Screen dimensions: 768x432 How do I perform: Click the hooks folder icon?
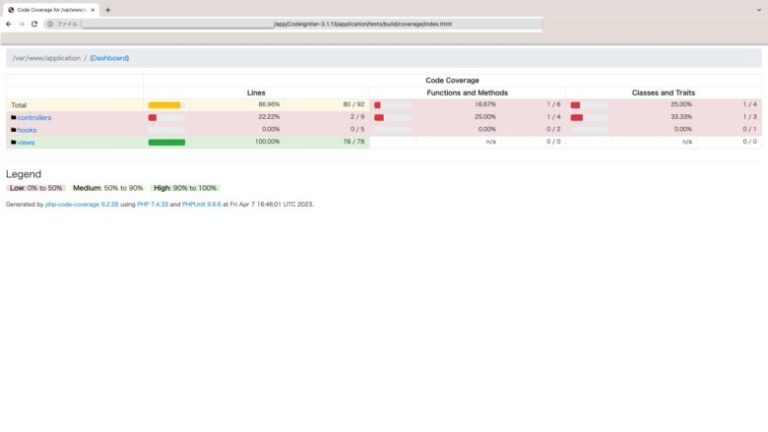click(13, 130)
